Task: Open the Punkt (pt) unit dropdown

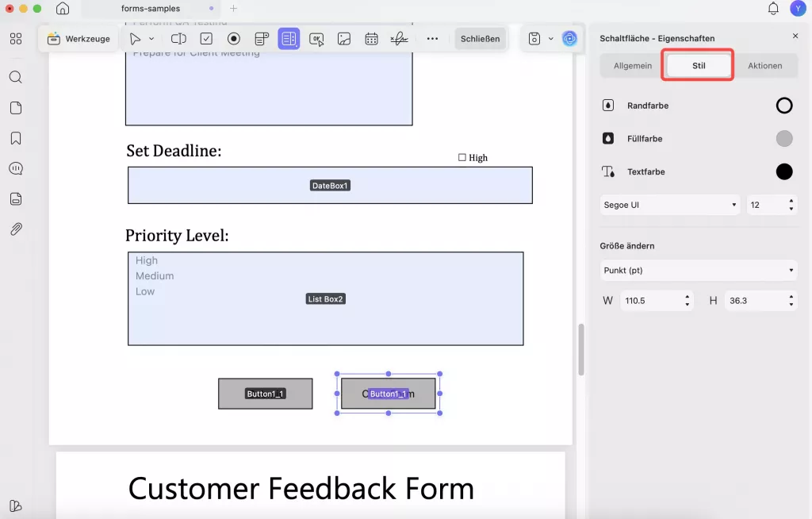Action: pos(698,270)
